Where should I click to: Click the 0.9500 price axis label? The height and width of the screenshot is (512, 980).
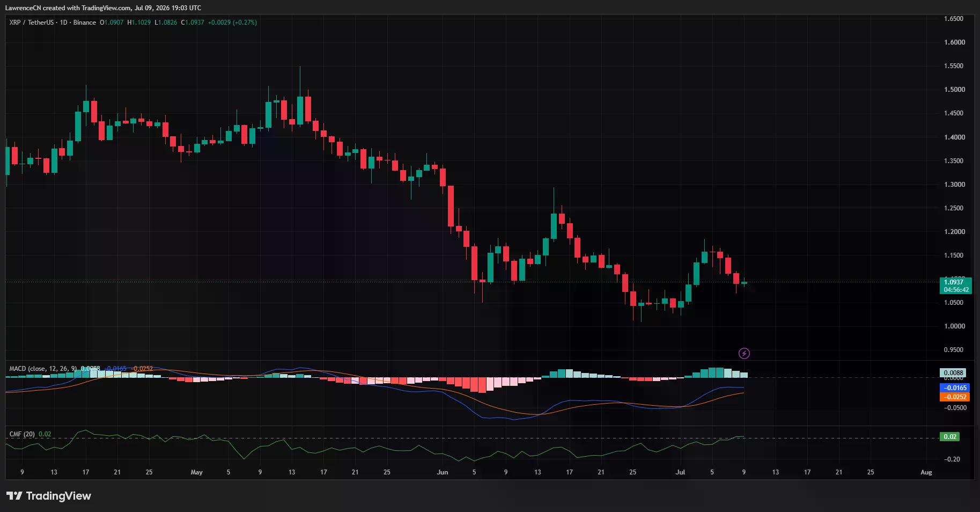pyautogui.click(x=954, y=350)
